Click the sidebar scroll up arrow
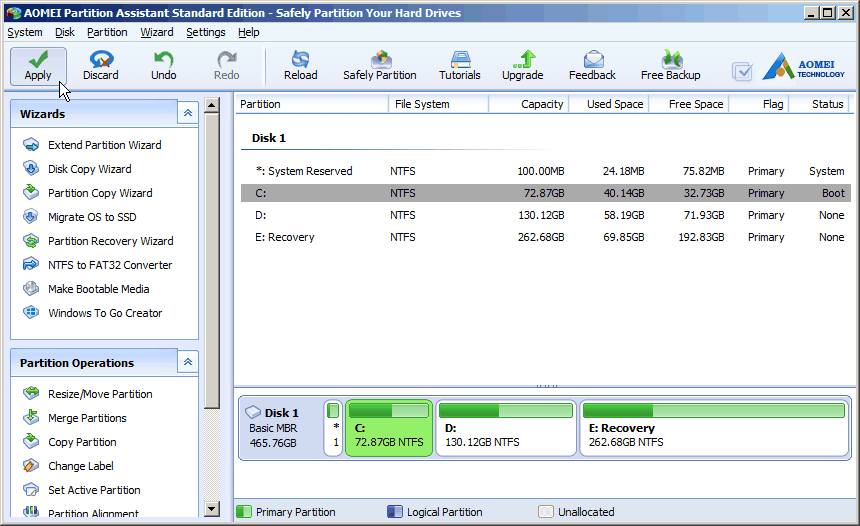Viewport: 860px width, 526px height. coord(212,105)
